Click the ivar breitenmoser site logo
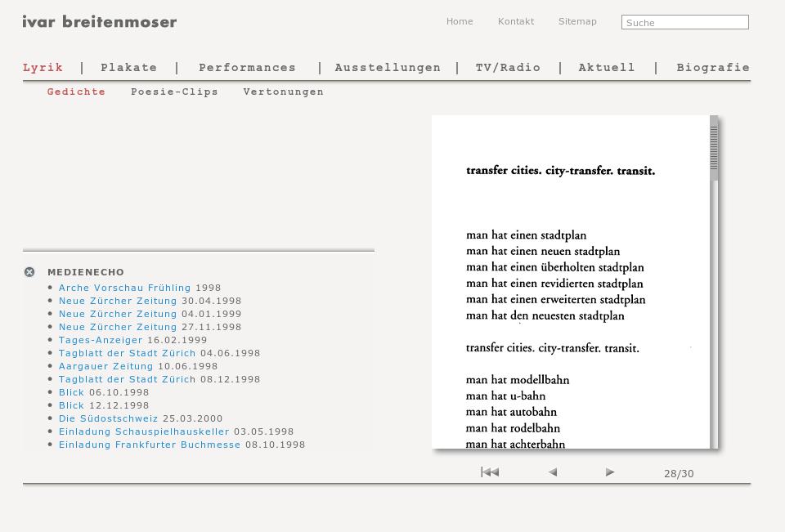785x532 pixels. click(99, 21)
